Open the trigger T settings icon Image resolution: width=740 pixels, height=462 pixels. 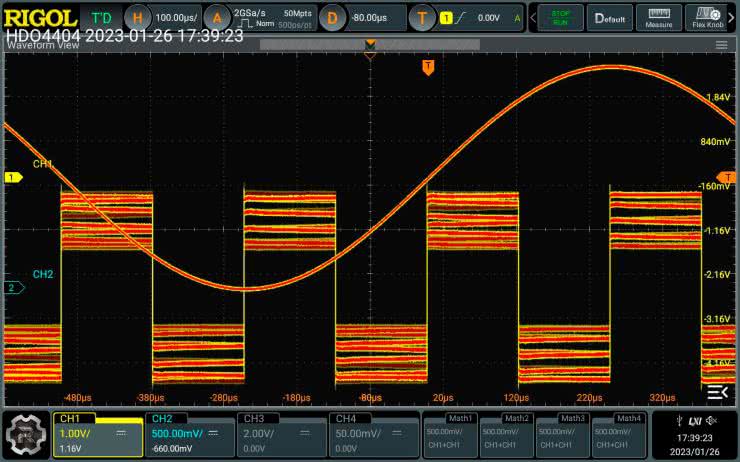424,18
